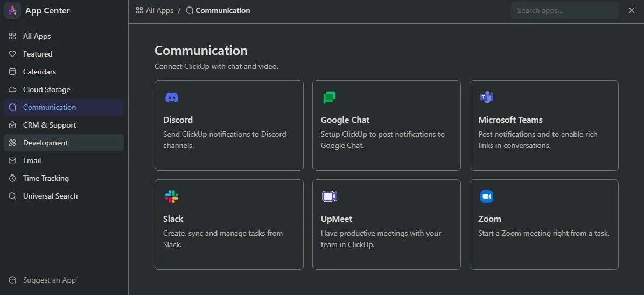Click the All Apps grid icon in sidebar
This screenshot has width=644, height=295.
[12, 36]
